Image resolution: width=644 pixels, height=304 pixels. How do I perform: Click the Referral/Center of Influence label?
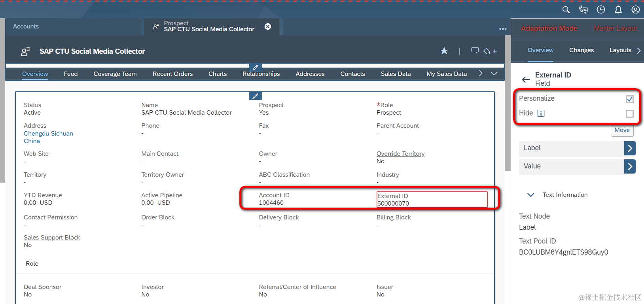click(297, 287)
